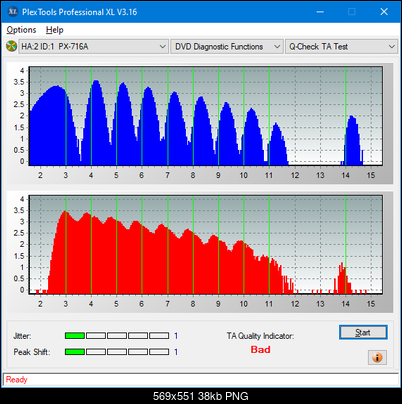
Task: Click the PlexTools XL app icon in title bar
Action: [13, 12]
